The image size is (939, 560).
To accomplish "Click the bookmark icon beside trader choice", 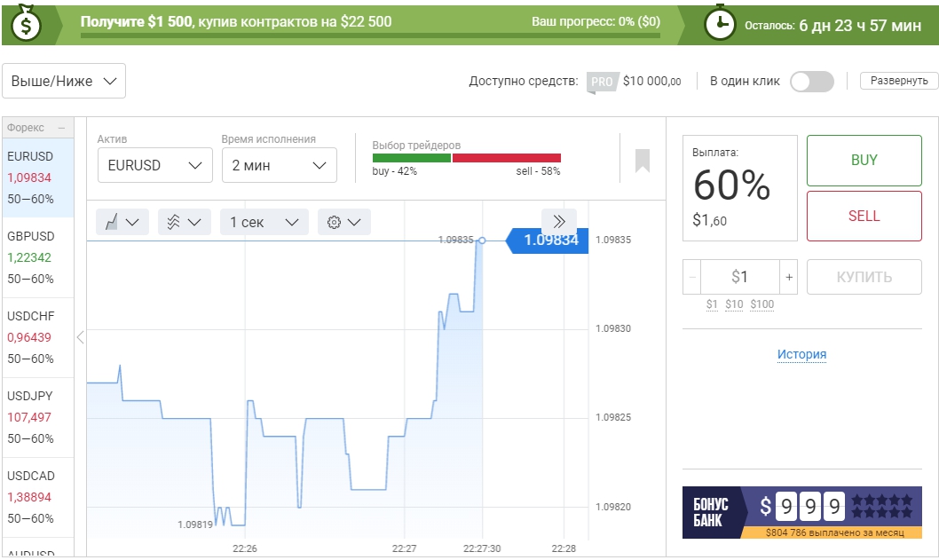I will 643,161.
